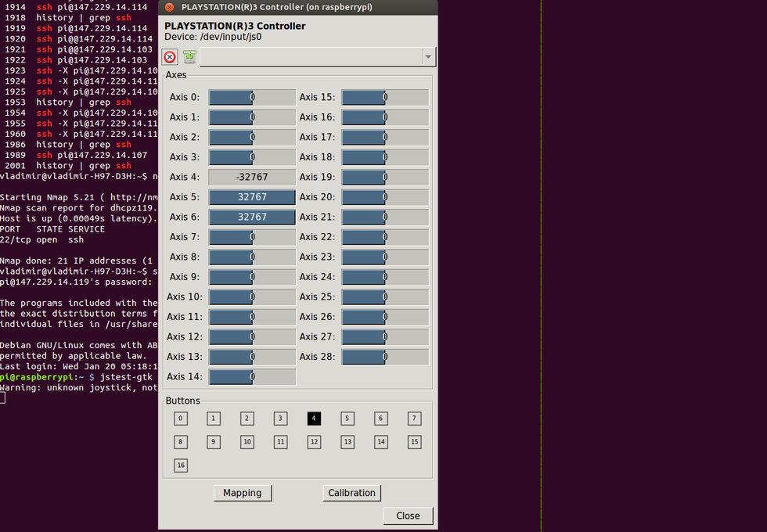Viewport: 767px width, 532px height.
Task: Click terminal line 'ssh pi@147.229.14.107'
Action: (x=92, y=156)
